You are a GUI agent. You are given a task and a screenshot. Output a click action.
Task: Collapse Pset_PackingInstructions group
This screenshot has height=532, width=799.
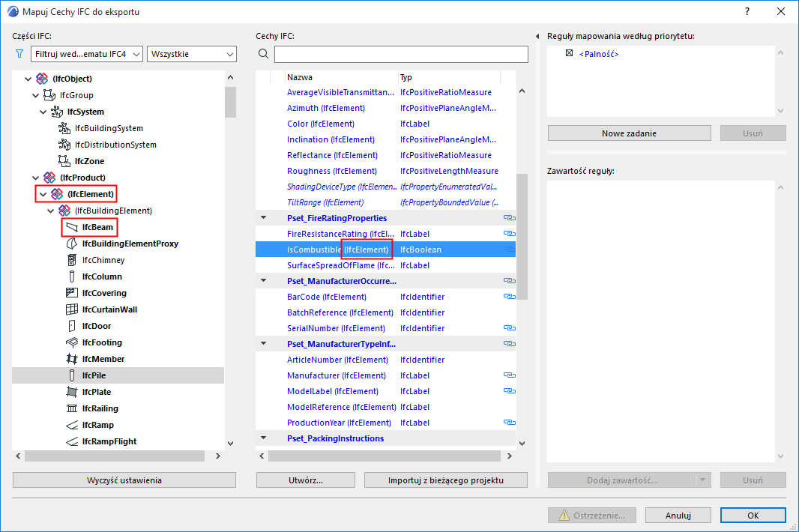pyautogui.click(x=263, y=438)
